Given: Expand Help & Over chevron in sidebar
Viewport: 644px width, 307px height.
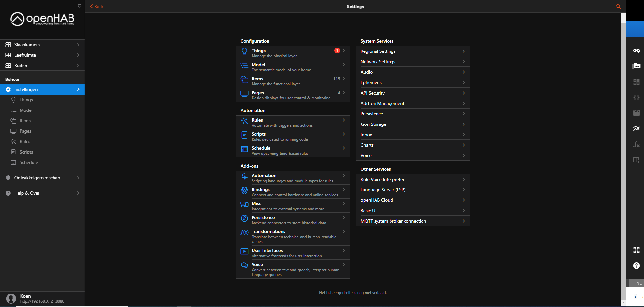Looking at the screenshot, I should point(78,193).
